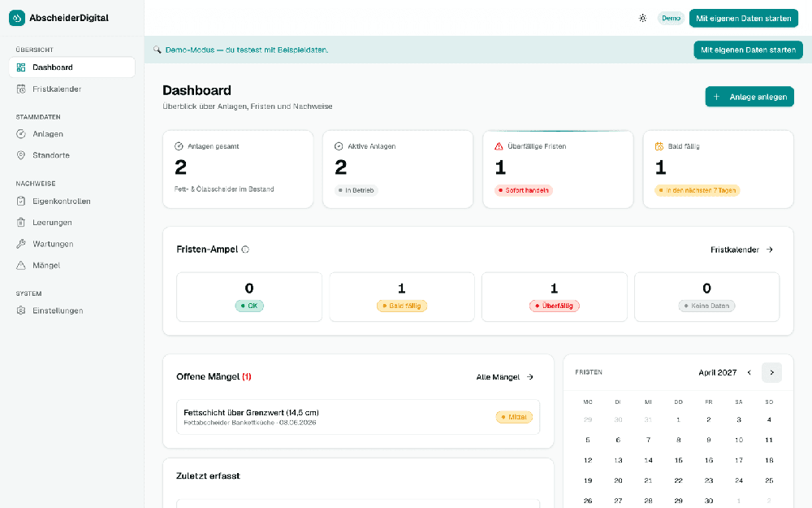Go to previous month in Fristen calendar
812x508 pixels.
coord(749,373)
